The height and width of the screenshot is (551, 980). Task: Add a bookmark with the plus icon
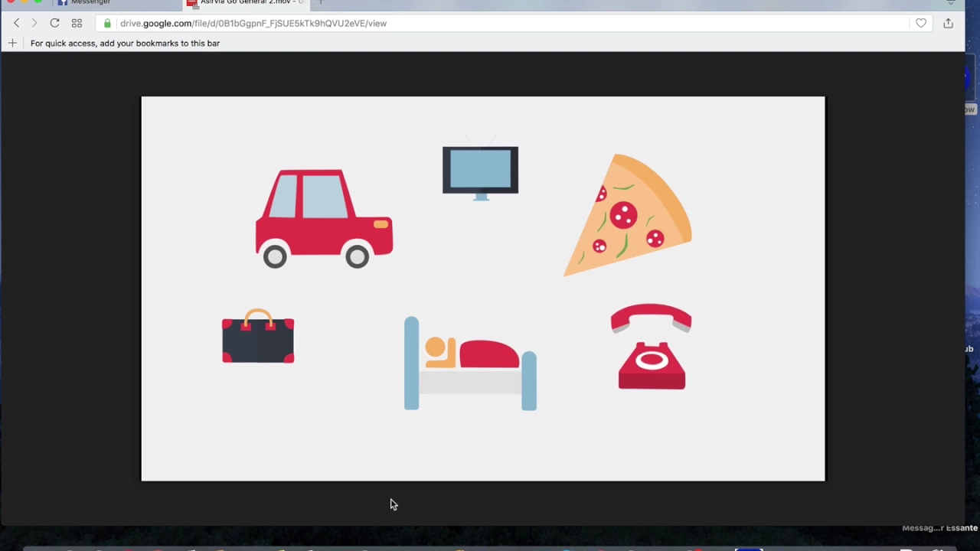coord(12,43)
